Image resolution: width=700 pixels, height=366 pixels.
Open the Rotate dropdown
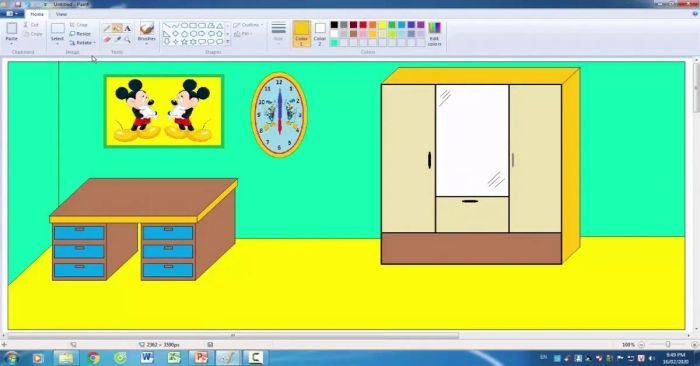tap(83, 43)
